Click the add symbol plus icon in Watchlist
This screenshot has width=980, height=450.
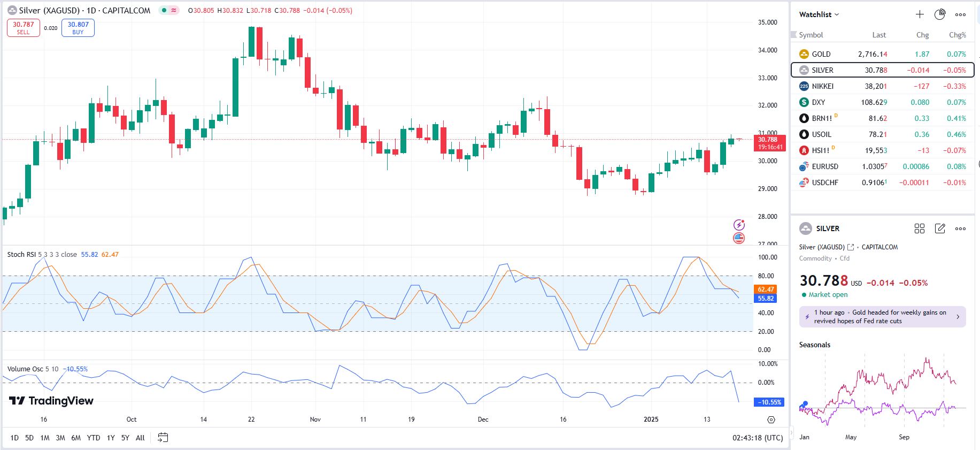(920, 14)
